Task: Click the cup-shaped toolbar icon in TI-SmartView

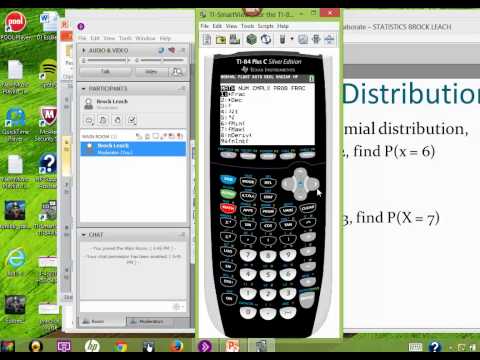Action: tap(282, 39)
